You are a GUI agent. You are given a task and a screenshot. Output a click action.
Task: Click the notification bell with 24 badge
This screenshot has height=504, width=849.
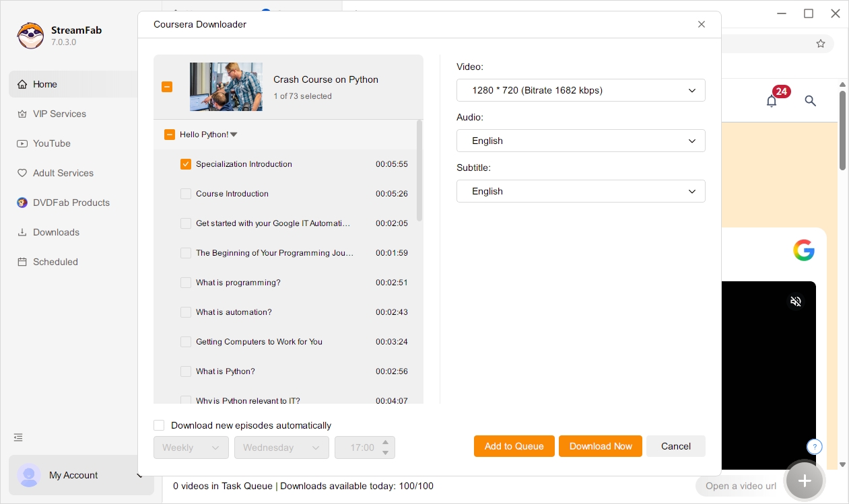772,101
